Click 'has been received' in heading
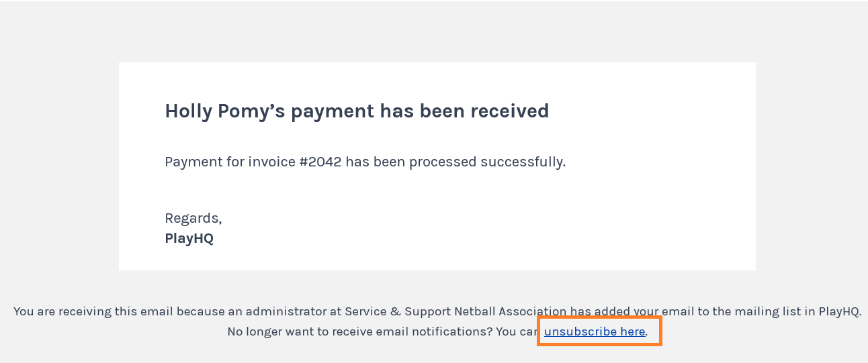Image resolution: width=868 pixels, height=363 pixels. [465, 111]
